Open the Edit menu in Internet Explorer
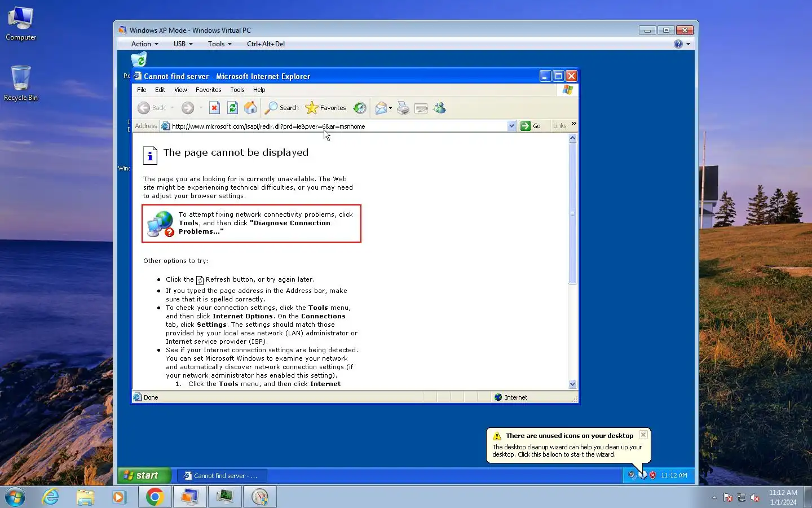Image resolution: width=812 pixels, height=508 pixels. pyautogui.click(x=160, y=90)
